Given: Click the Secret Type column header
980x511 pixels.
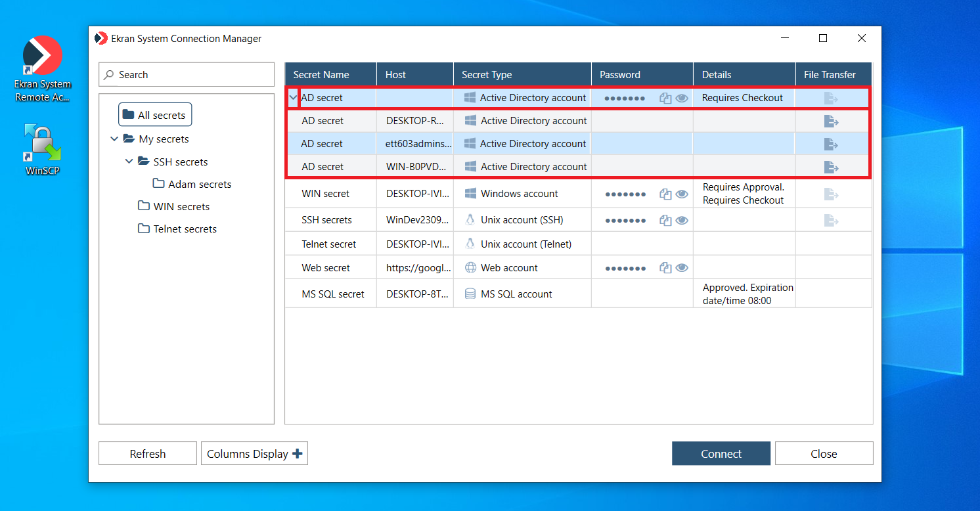Looking at the screenshot, I should tap(487, 75).
